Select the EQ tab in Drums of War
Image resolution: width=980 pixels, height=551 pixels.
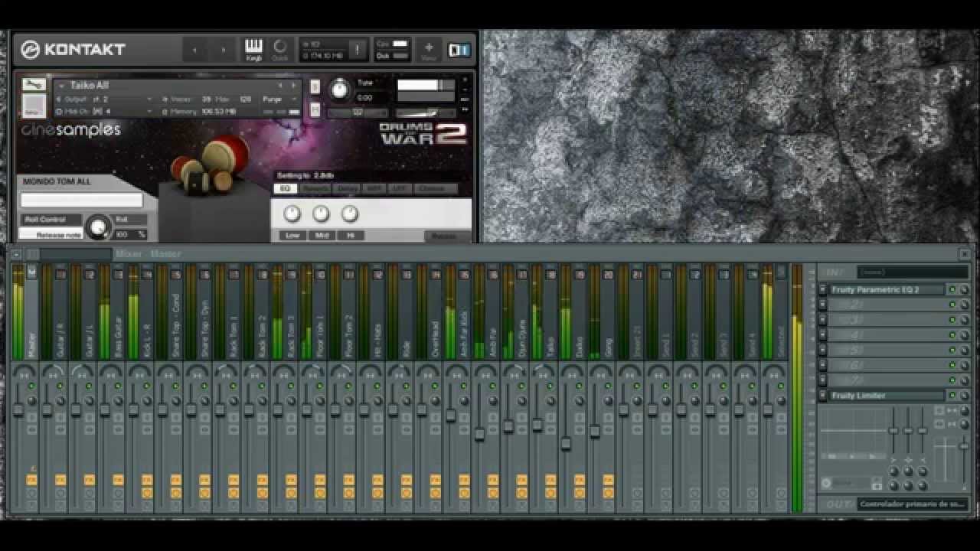coord(285,188)
